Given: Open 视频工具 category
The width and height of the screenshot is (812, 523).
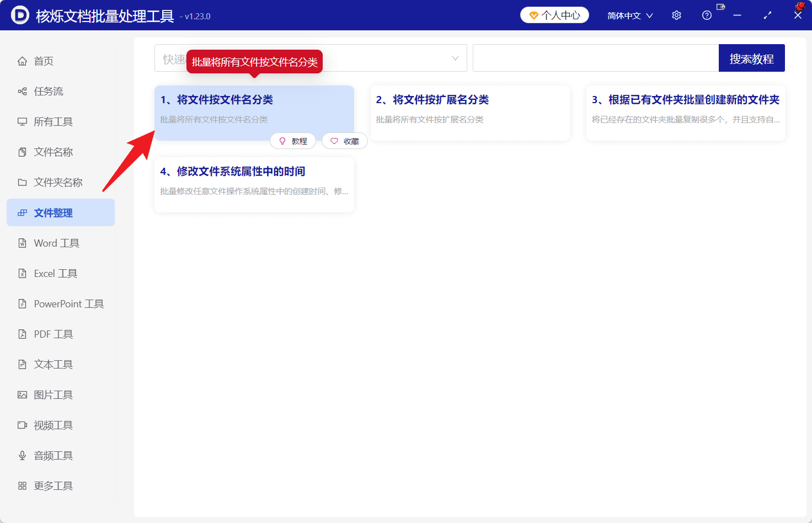Looking at the screenshot, I should click(x=61, y=425).
